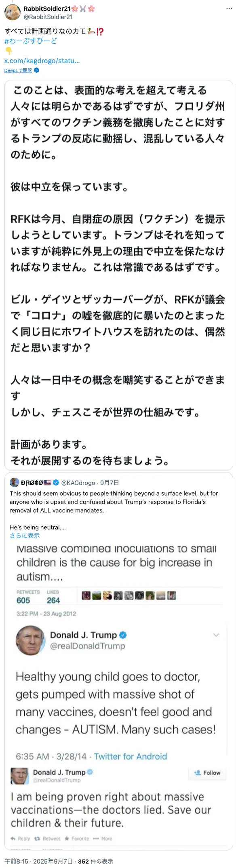Click the Retweet icon in embedded tweet

coord(37,838)
